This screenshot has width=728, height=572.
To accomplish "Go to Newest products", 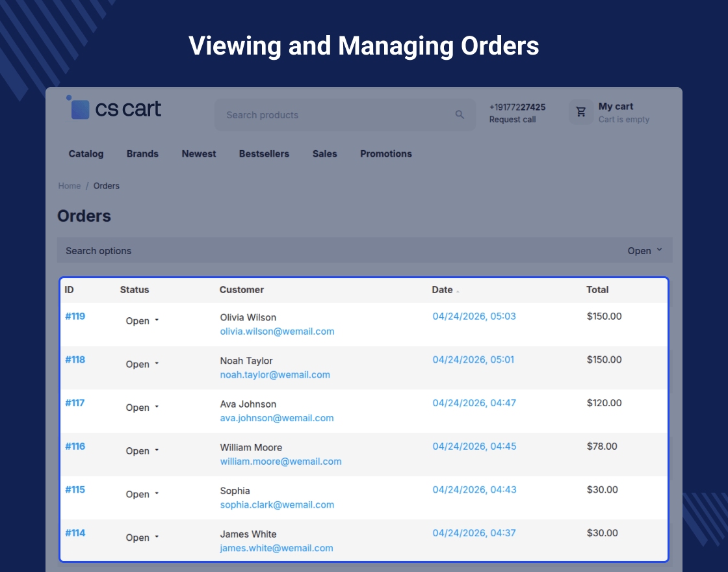I will pyautogui.click(x=199, y=153).
